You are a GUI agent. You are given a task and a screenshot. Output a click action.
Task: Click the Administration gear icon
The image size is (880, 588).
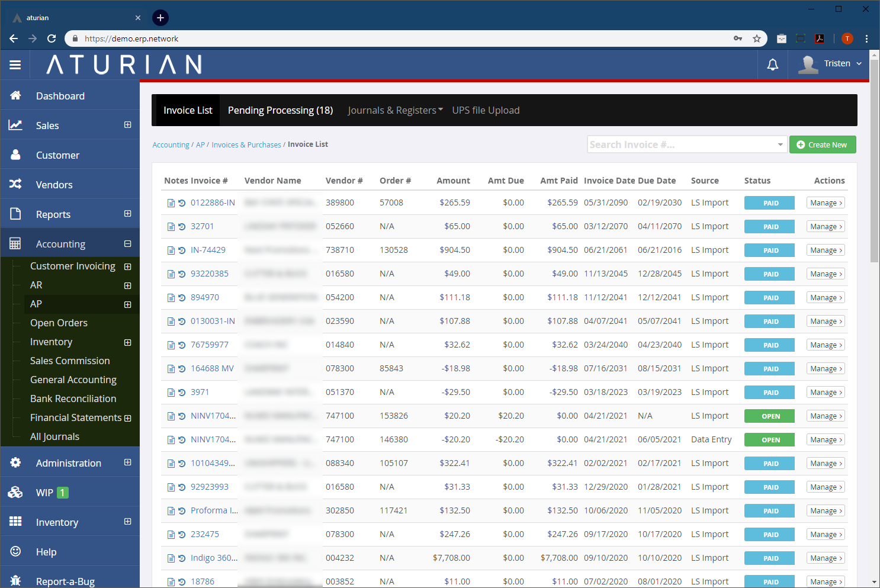pos(15,462)
